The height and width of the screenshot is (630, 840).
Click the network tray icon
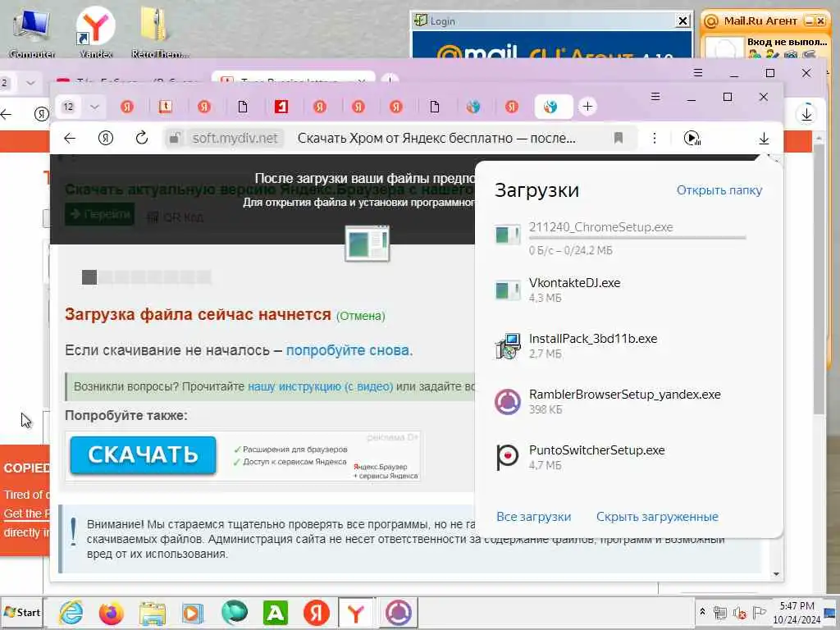[720, 612]
